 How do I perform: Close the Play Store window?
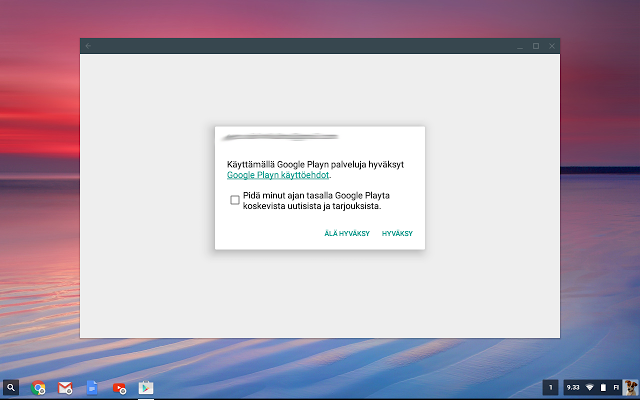click(551, 46)
